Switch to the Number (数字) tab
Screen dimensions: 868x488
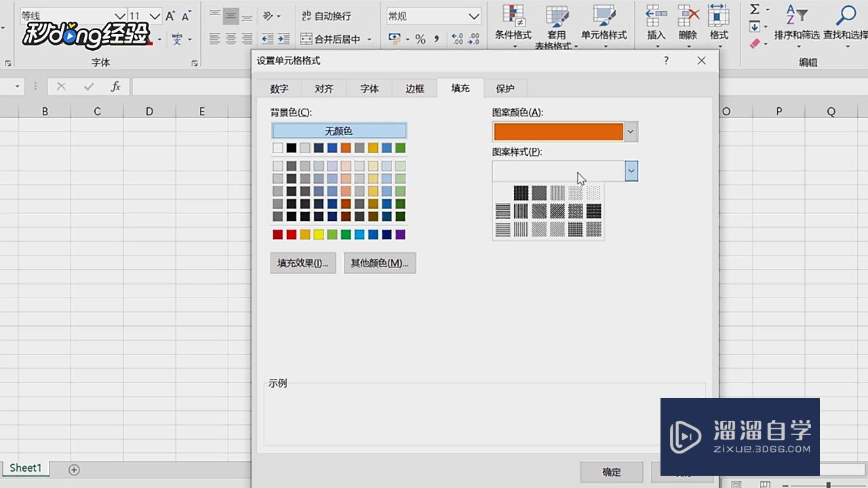(x=279, y=89)
